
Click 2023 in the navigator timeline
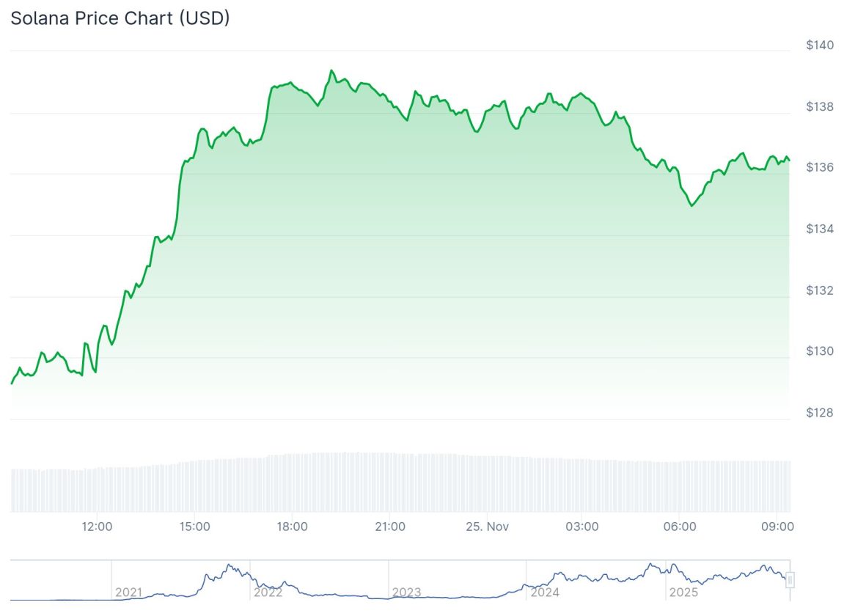point(406,592)
